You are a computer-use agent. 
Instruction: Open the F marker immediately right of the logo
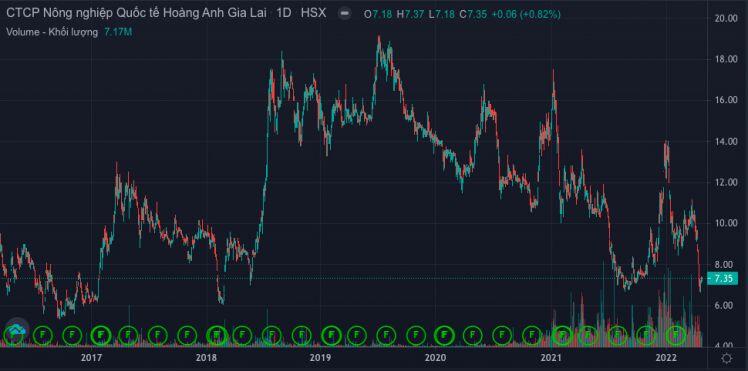tap(43, 335)
